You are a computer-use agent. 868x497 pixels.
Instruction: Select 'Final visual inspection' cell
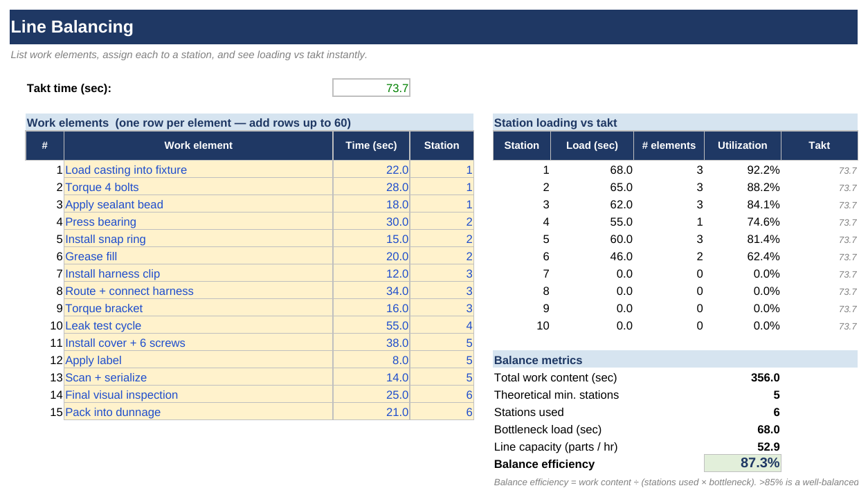click(x=198, y=395)
